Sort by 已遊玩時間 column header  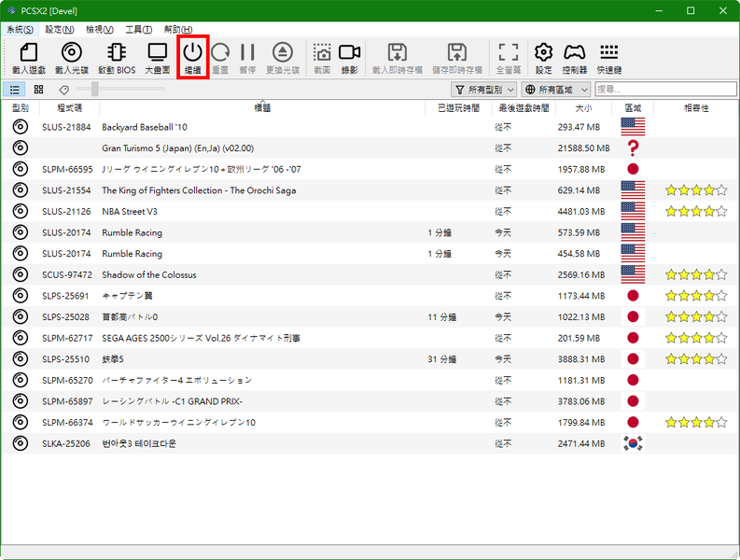458,108
